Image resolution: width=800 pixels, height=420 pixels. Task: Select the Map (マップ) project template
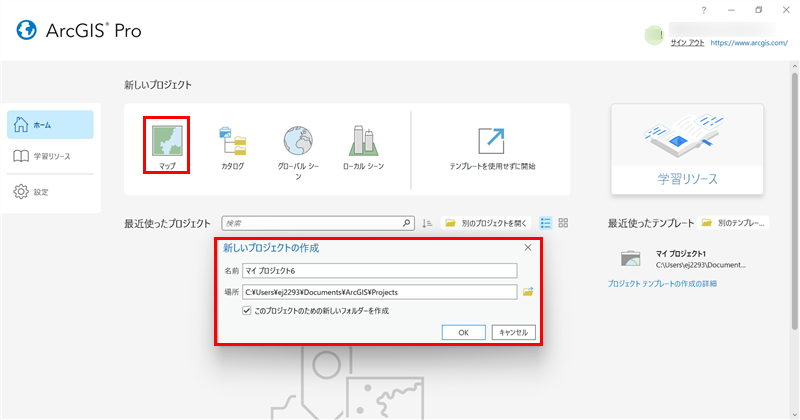pyautogui.click(x=167, y=146)
